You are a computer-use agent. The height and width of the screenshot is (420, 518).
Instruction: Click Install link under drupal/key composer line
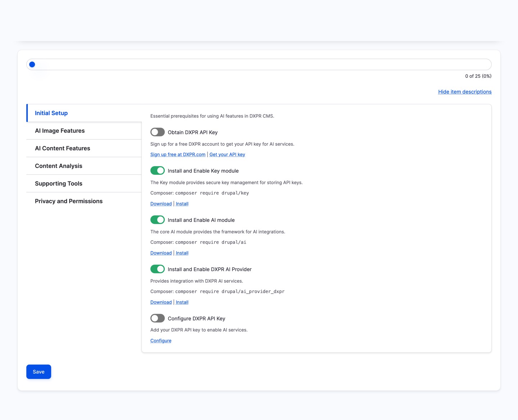tap(182, 204)
